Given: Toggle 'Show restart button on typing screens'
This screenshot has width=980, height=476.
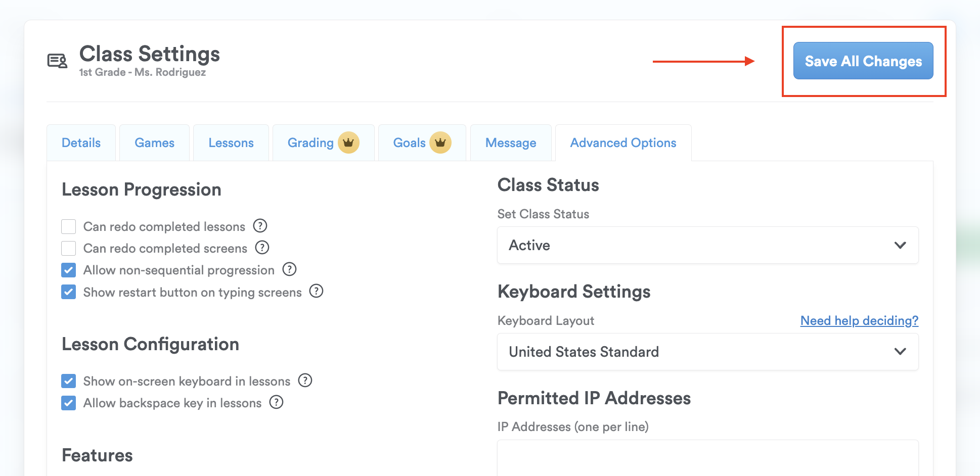Looking at the screenshot, I should tap(69, 292).
